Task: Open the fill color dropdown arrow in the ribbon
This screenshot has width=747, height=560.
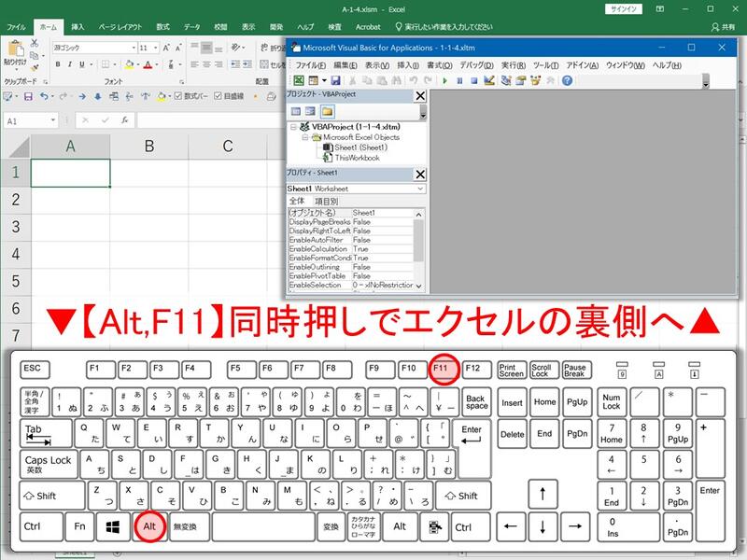Action: coord(137,64)
